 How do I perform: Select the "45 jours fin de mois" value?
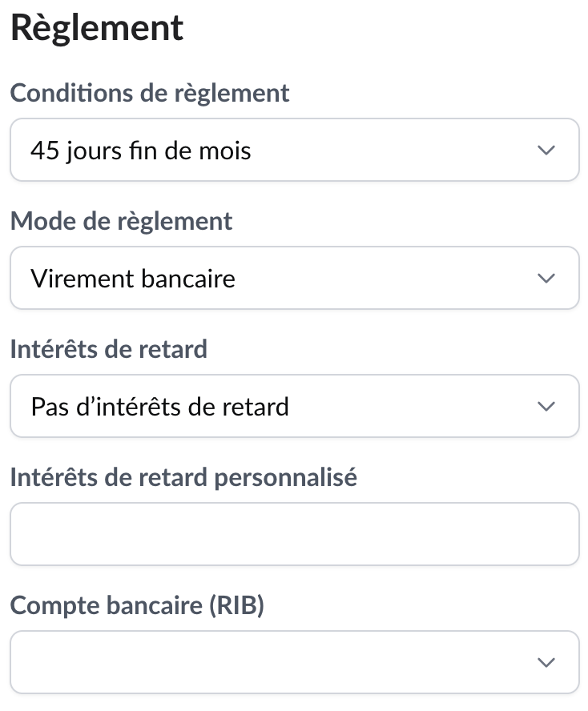pyautogui.click(x=141, y=150)
